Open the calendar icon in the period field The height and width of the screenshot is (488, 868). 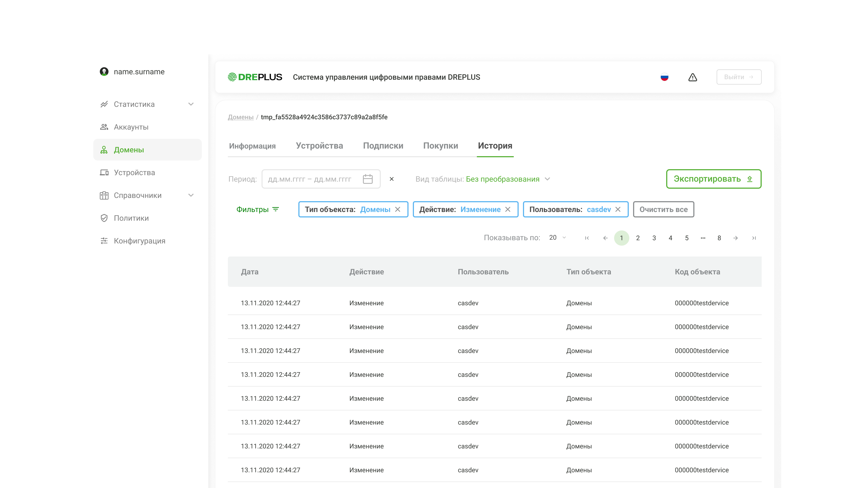[x=368, y=179]
